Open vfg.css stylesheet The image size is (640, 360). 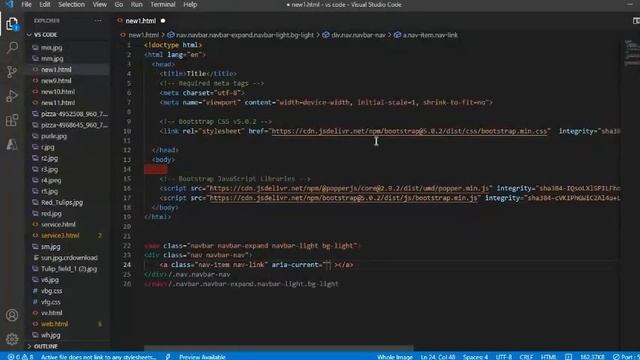click(x=51, y=302)
